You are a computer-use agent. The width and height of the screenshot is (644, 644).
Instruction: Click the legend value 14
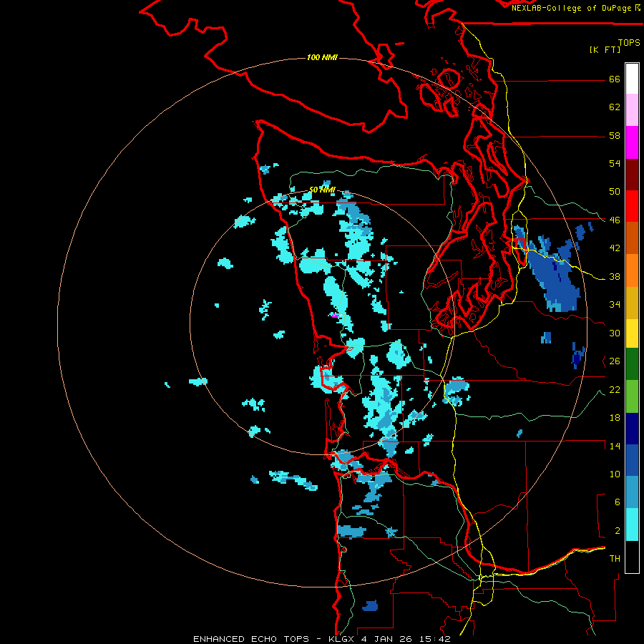click(615, 446)
